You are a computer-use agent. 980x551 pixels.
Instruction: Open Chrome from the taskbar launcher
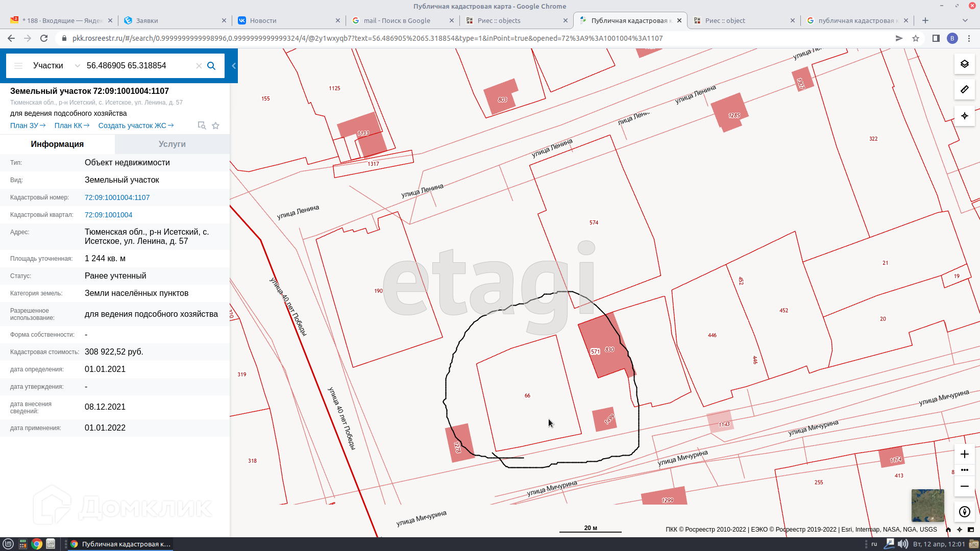point(36,544)
